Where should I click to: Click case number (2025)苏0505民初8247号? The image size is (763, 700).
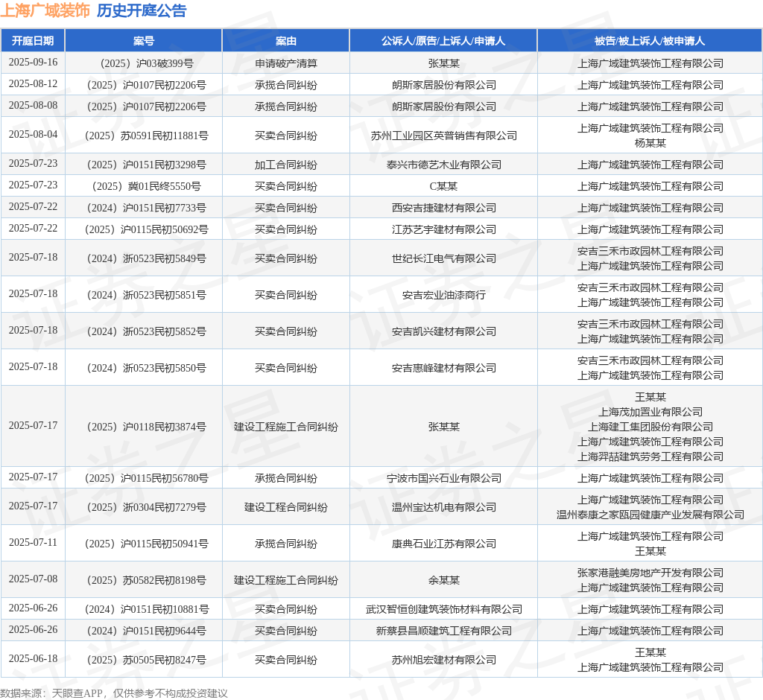coord(147,660)
